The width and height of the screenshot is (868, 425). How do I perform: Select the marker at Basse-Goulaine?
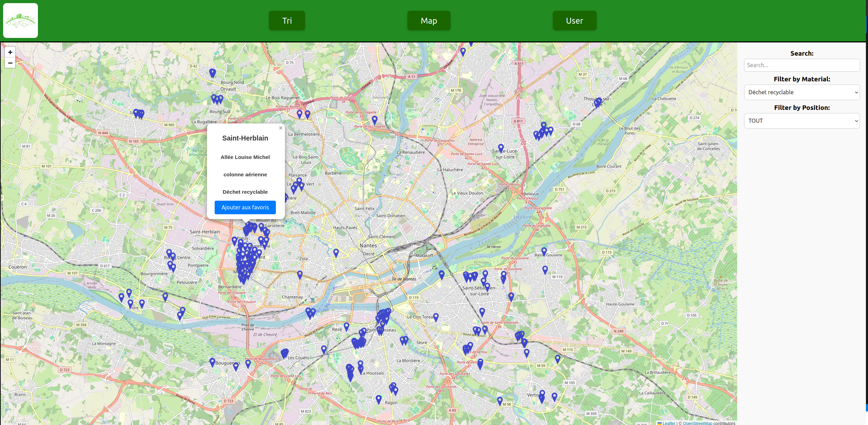click(x=544, y=251)
